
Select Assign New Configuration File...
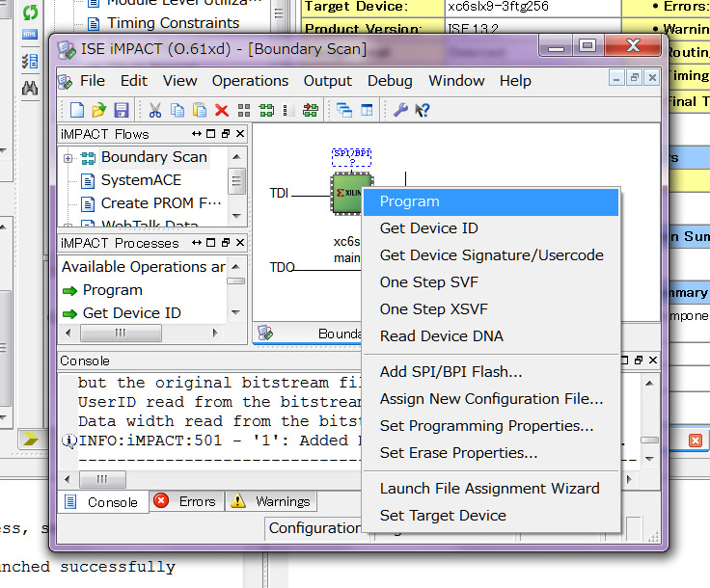[x=491, y=399]
